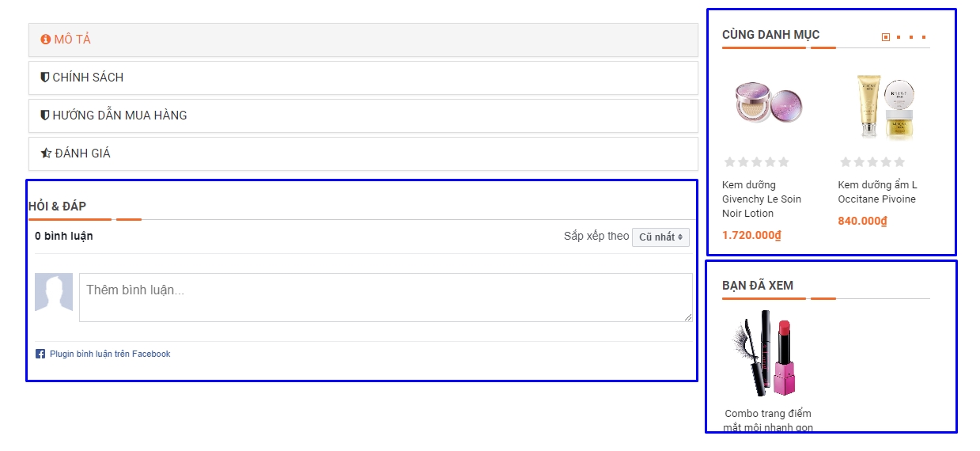This screenshot has width=980, height=451.
Task: Click the shield icon beside HƯỚNG DẪN MUA HÀNG
Action: click(45, 116)
